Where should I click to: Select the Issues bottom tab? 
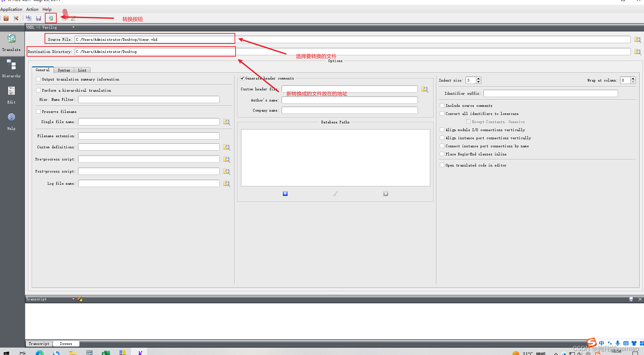click(x=66, y=344)
